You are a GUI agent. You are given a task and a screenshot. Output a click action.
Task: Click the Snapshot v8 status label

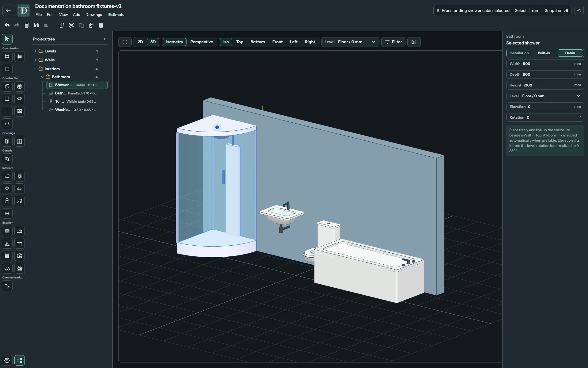[556, 10]
